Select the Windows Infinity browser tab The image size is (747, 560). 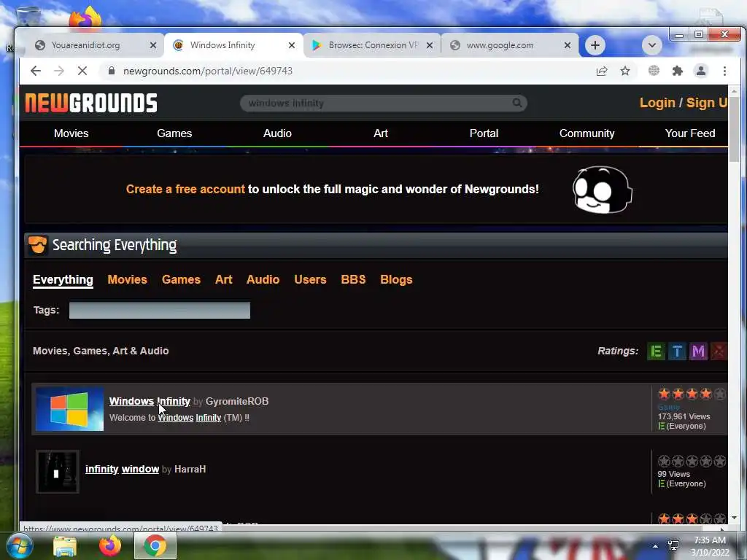pyautogui.click(x=233, y=45)
